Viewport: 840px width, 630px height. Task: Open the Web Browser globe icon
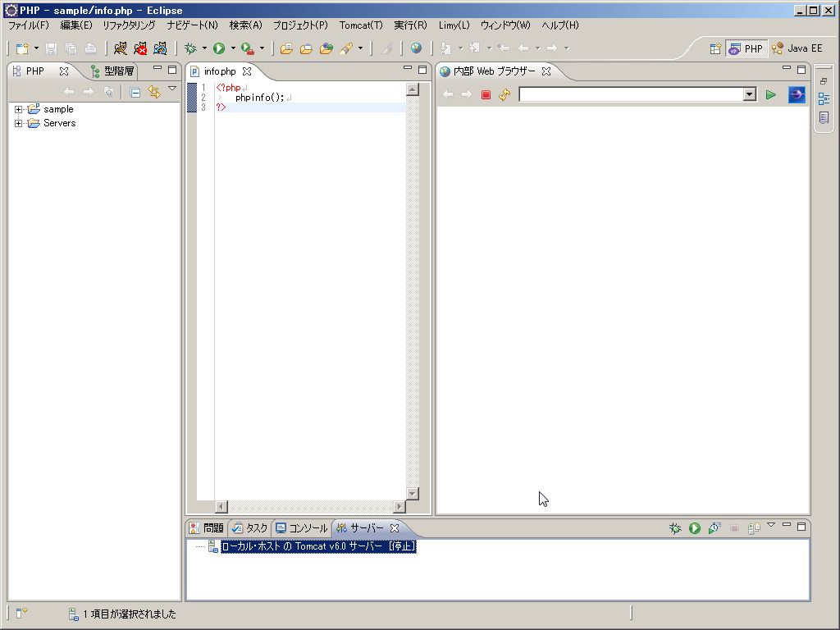[x=416, y=48]
